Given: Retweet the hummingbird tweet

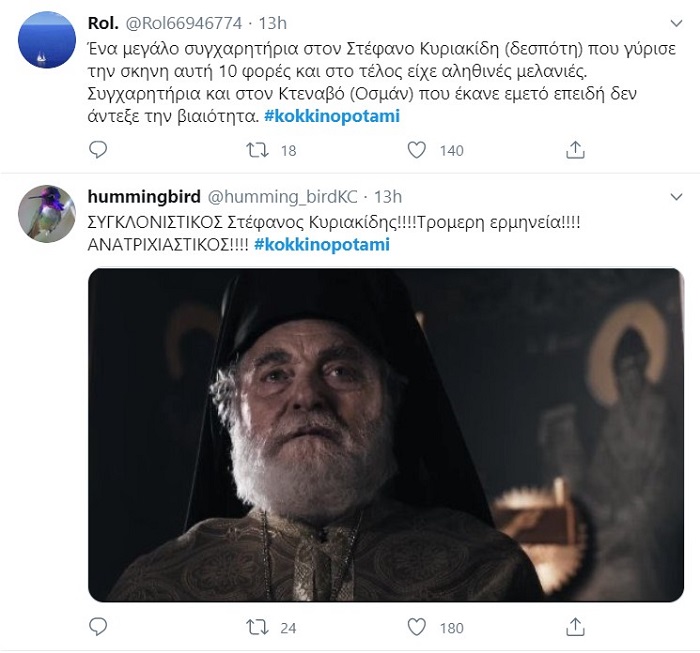Looking at the screenshot, I should coord(258,628).
